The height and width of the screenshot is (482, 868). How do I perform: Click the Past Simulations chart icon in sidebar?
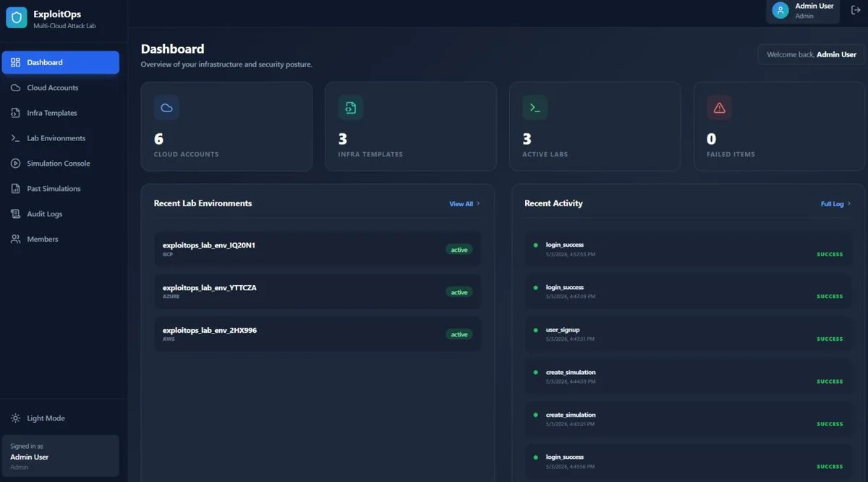pyautogui.click(x=16, y=189)
